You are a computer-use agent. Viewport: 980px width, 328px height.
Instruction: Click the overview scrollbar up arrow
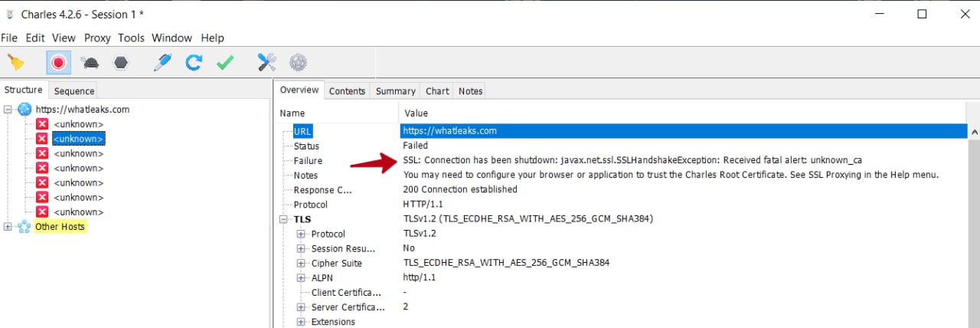pos(974,131)
